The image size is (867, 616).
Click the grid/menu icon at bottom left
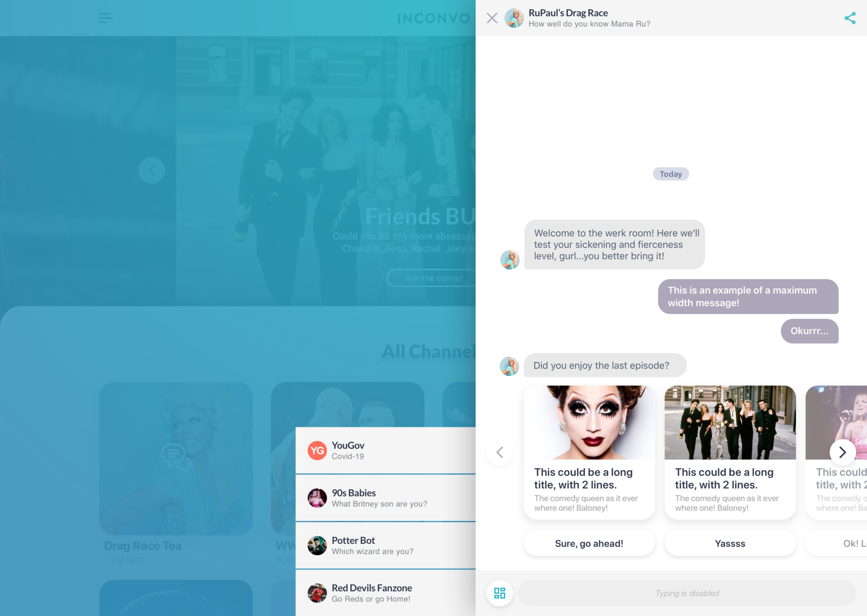pos(500,593)
